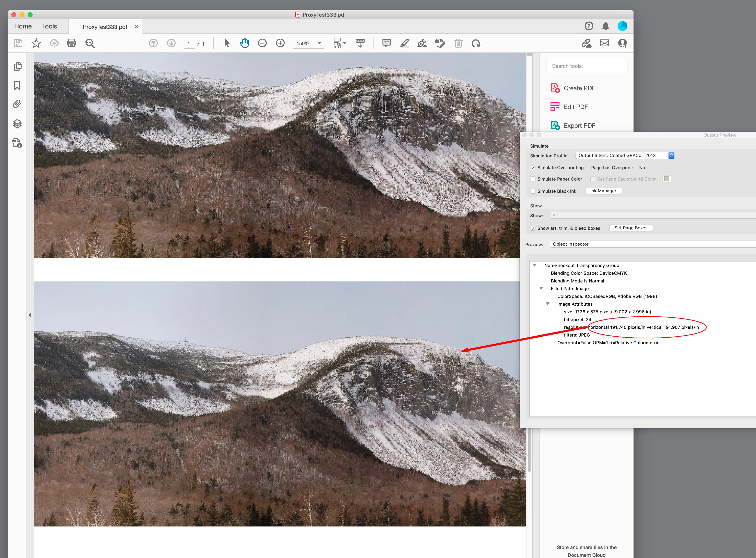Switch to the Tools tab
The image size is (756, 558).
pos(49,26)
